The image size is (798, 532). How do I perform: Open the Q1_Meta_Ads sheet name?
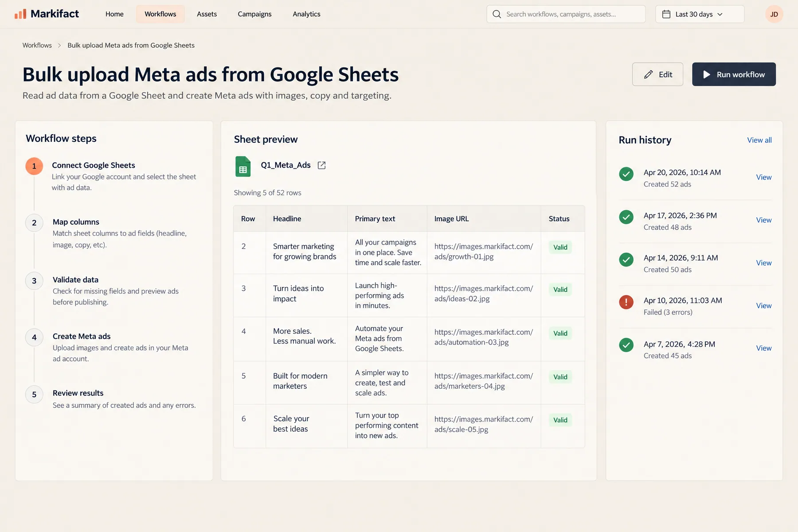tap(286, 165)
